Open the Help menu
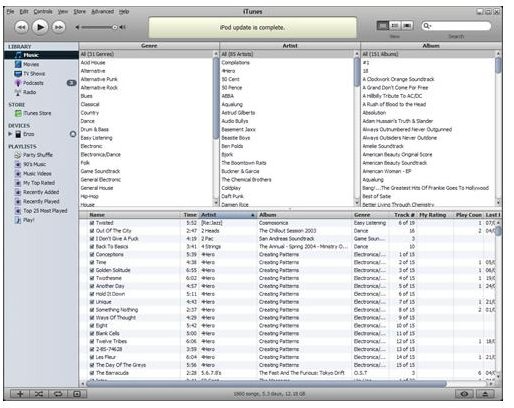The height and width of the screenshot is (408, 514). pos(124,11)
